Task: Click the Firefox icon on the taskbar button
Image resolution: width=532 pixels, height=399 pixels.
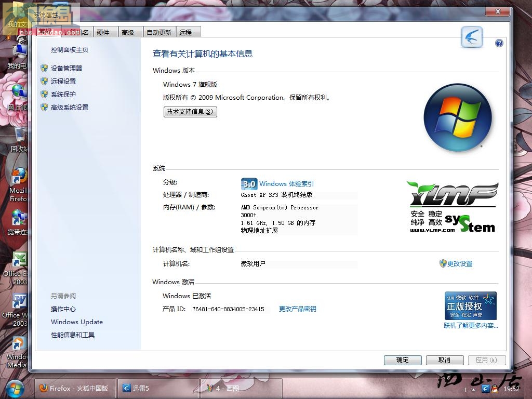Action: point(44,388)
